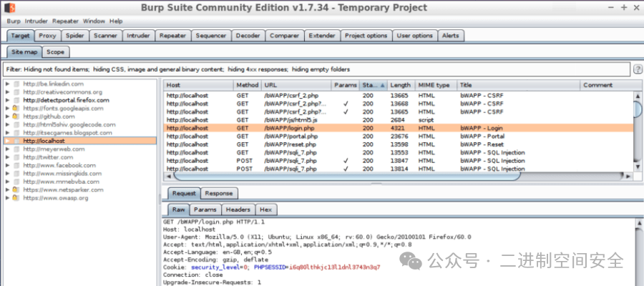
Task: Sort the table by the Length column header
Action: (x=400, y=85)
